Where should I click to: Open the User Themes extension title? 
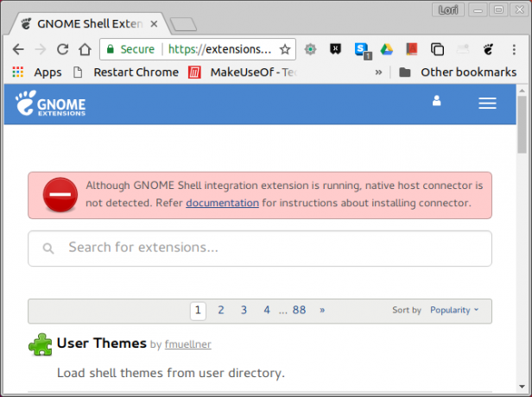tap(101, 343)
